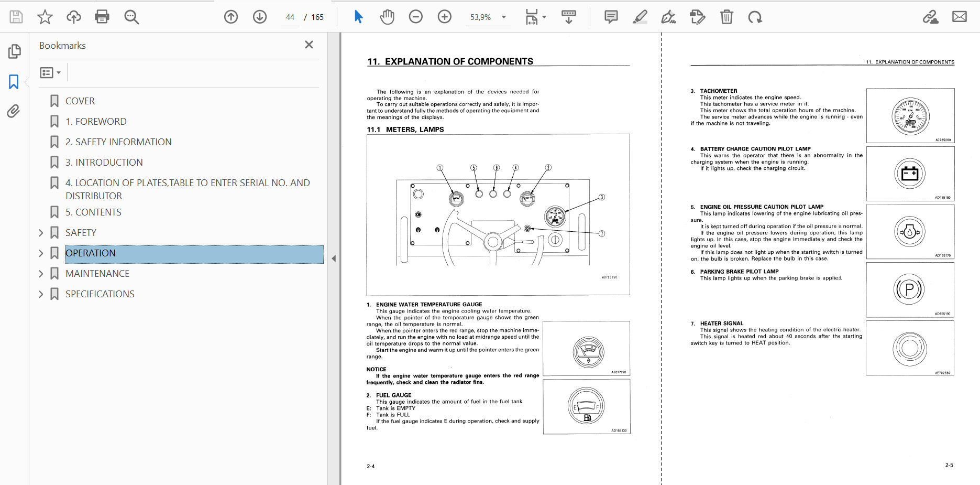Screen dimensions: 980x485
Task: Open 4. LOCATION OF PLATES bookmark
Action: tap(188, 189)
